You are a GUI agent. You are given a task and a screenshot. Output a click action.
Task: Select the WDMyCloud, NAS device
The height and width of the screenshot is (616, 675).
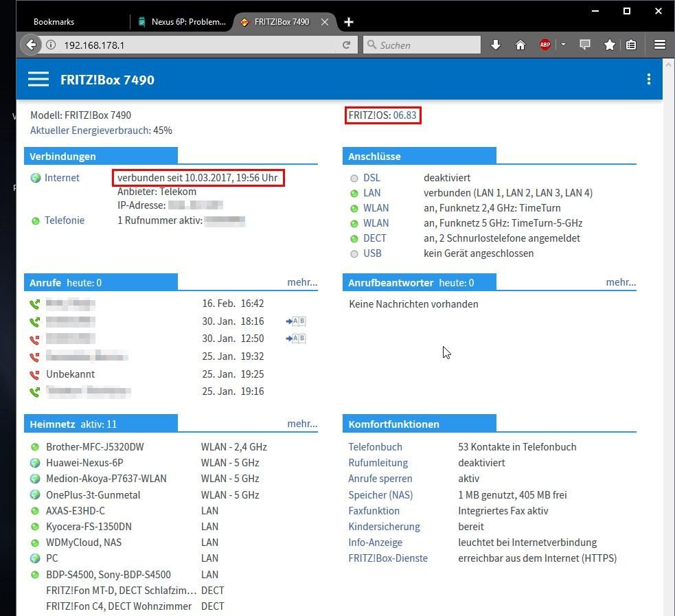[84, 543]
